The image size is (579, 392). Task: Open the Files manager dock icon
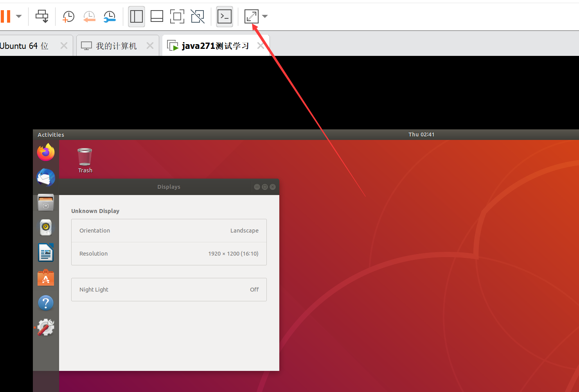tap(46, 202)
